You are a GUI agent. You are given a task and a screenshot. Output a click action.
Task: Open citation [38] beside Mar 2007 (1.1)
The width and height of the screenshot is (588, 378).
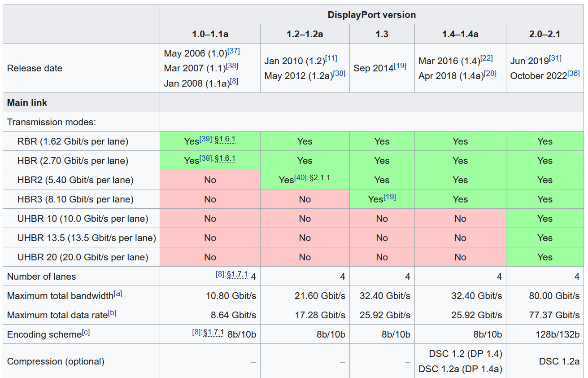coord(232,66)
